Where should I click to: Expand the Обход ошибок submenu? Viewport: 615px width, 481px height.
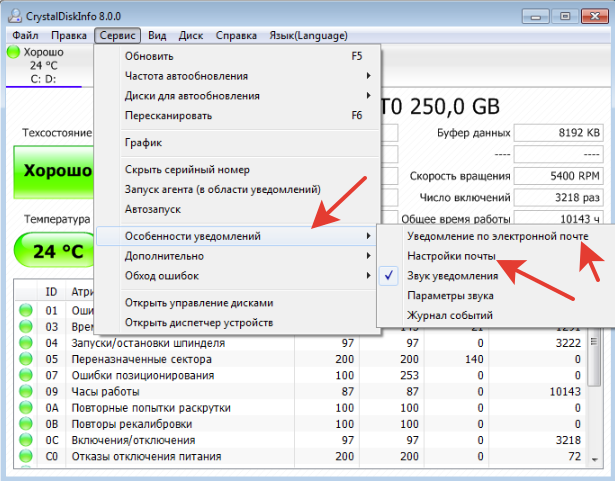238,276
